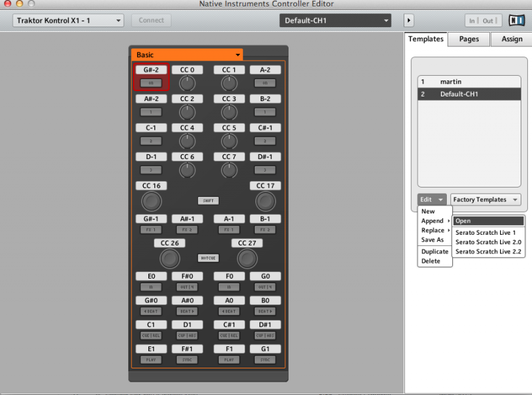The height and width of the screenshot is (395, 532).
Task: Click the SHIFT button on the controller
Action: (x=208, y=201)
